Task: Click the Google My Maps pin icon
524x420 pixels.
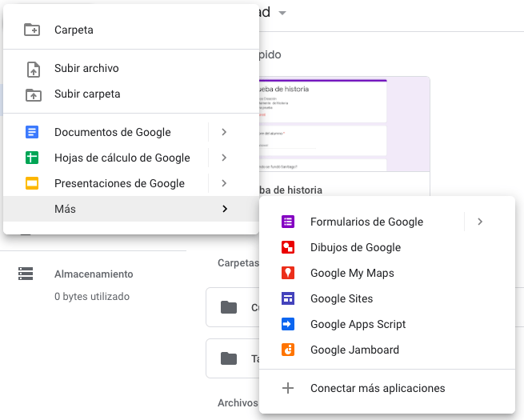Action: pos(288,273)
